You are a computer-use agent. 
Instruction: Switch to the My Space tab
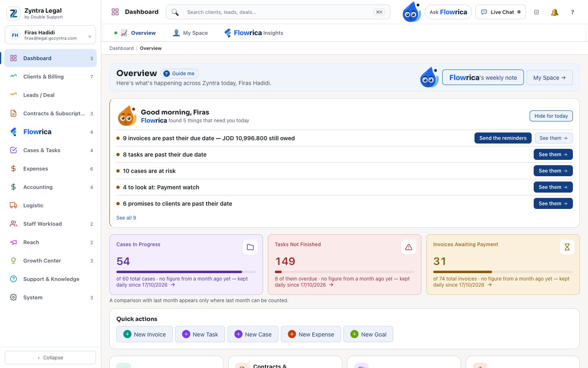pyautogui.click(x=190, y=33)
